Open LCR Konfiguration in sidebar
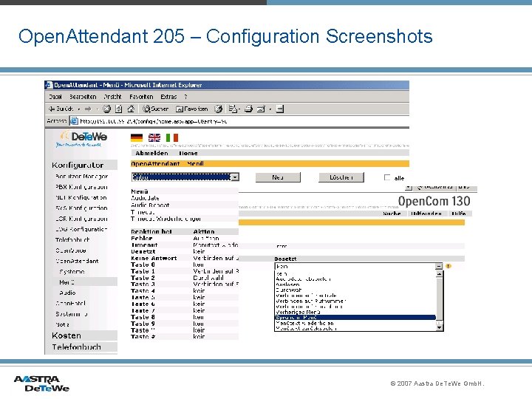The width and height of the screenshot is (532, 399). (x=81, y=219)
